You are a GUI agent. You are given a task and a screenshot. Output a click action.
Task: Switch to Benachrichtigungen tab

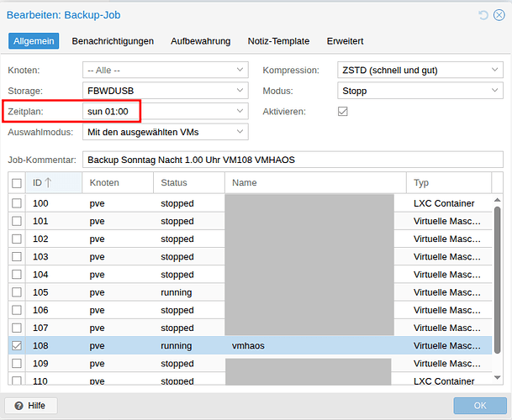point(113,41)
